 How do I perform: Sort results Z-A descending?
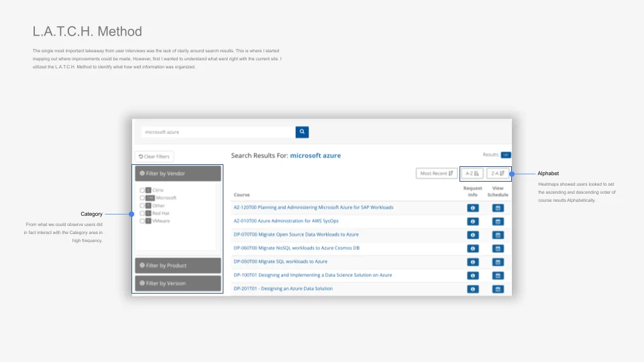(x=498, y=173)
